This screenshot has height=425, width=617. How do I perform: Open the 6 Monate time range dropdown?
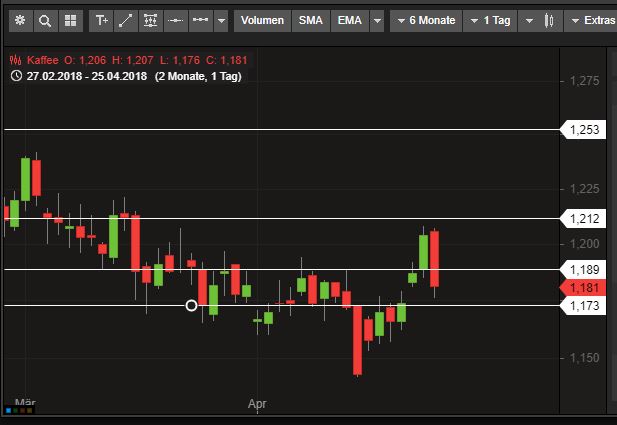(x=426, y=20)
